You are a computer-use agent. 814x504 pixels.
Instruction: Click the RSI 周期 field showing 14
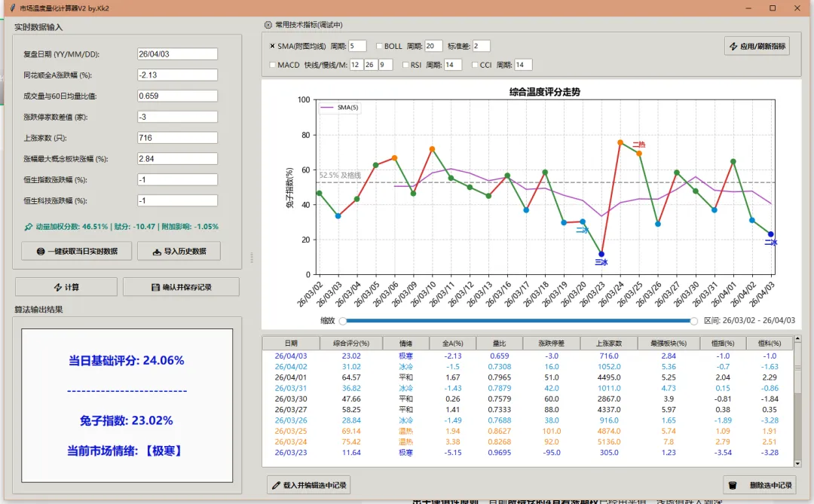click(x=453, y=65)
